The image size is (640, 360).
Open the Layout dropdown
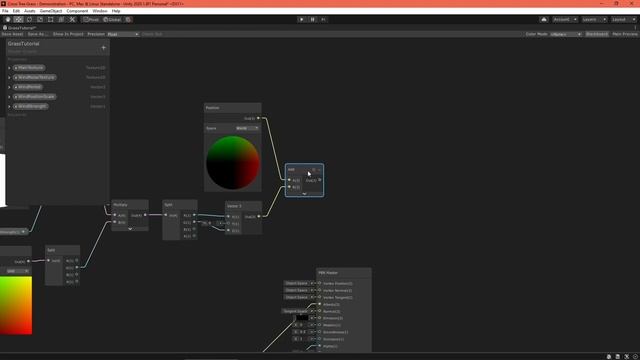[624, 20]
